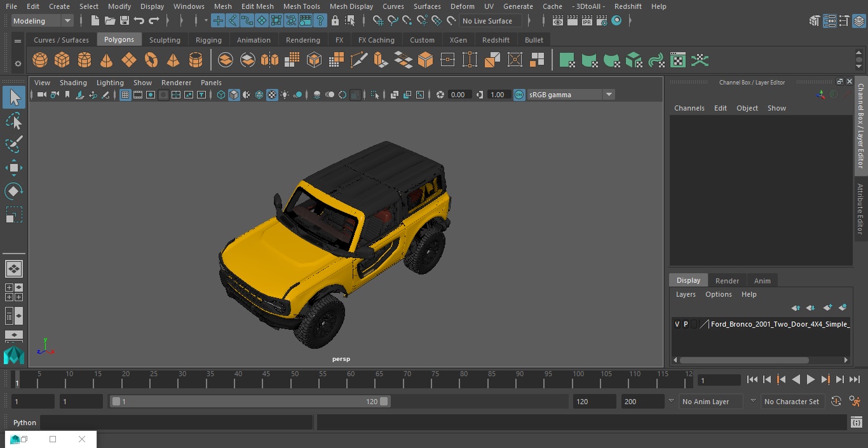The width and height of the screenshot is (868, 448).
Task: Open the Render Settings clapperboard icon
Action: point(601,21)
